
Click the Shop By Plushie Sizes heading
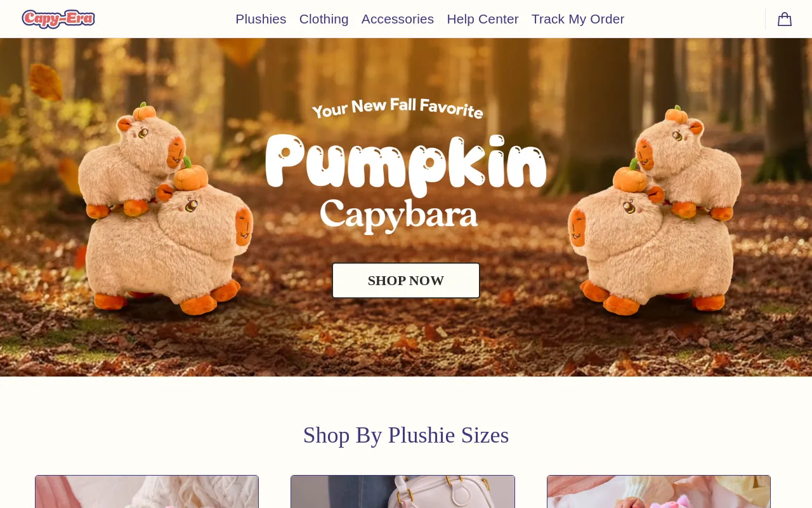(406, 435)
